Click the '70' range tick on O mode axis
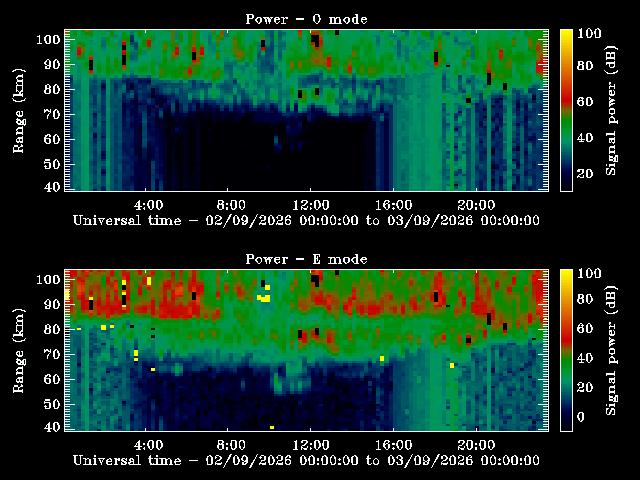The image size is (640, 480). tap(53, 114)
